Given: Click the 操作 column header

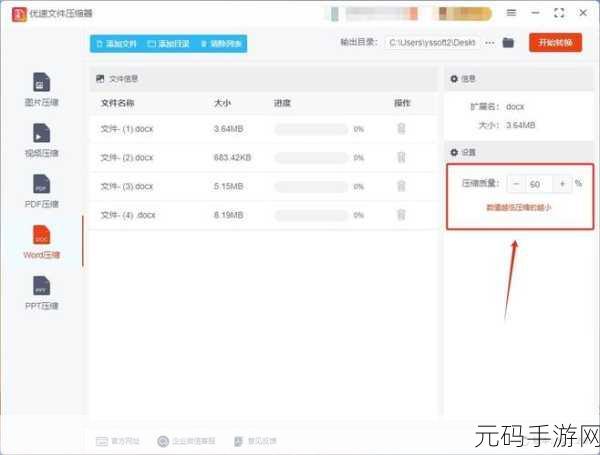Looking at the screenshot, I should pyautogui.click(x=402, y=103).
